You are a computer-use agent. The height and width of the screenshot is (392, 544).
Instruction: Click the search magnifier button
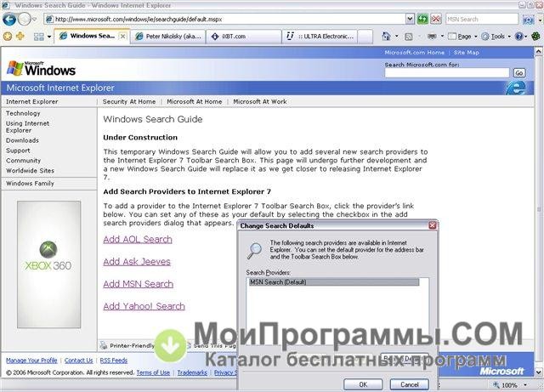pos(527,20)
